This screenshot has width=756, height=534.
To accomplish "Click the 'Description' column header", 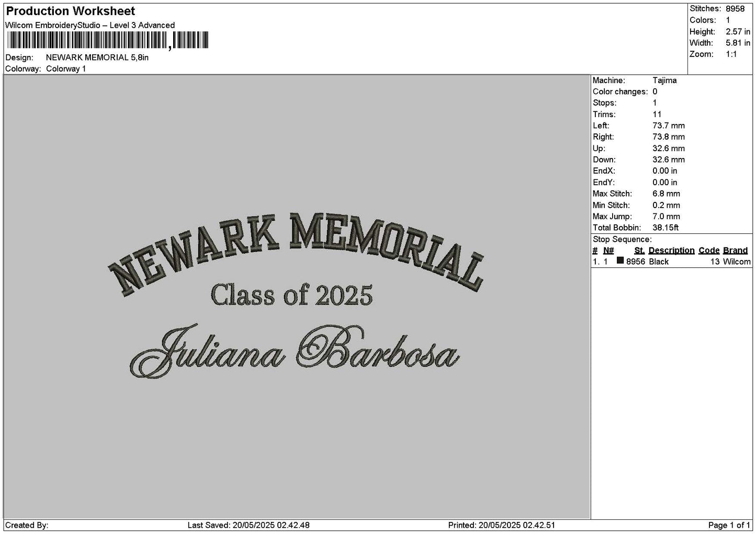I will click(x=671, y=251).
